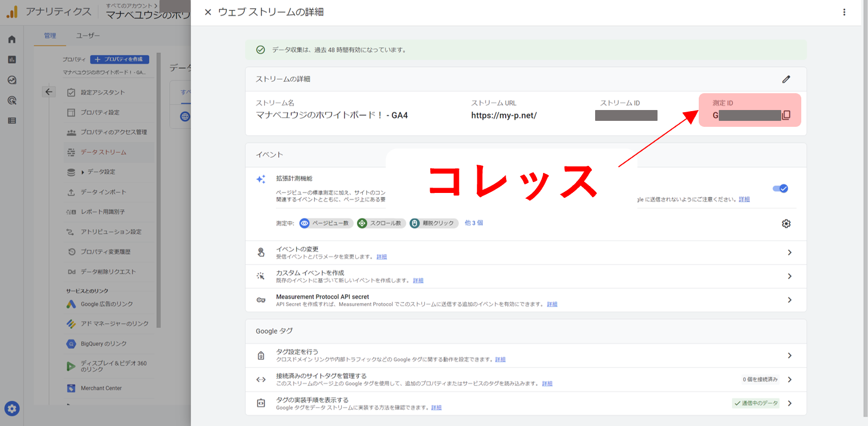Open Reports in the left rail
868x426 pixels.
(x=12, y=60)
